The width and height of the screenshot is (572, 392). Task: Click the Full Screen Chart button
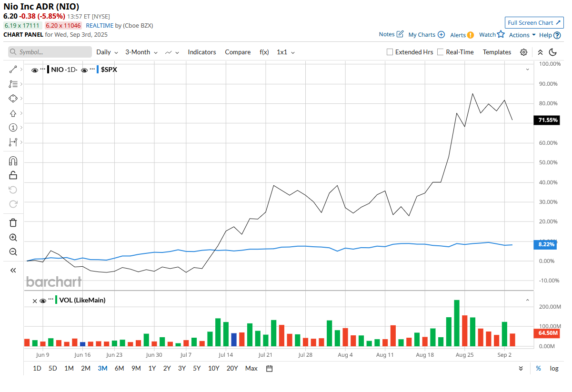(x=534, y=22)
